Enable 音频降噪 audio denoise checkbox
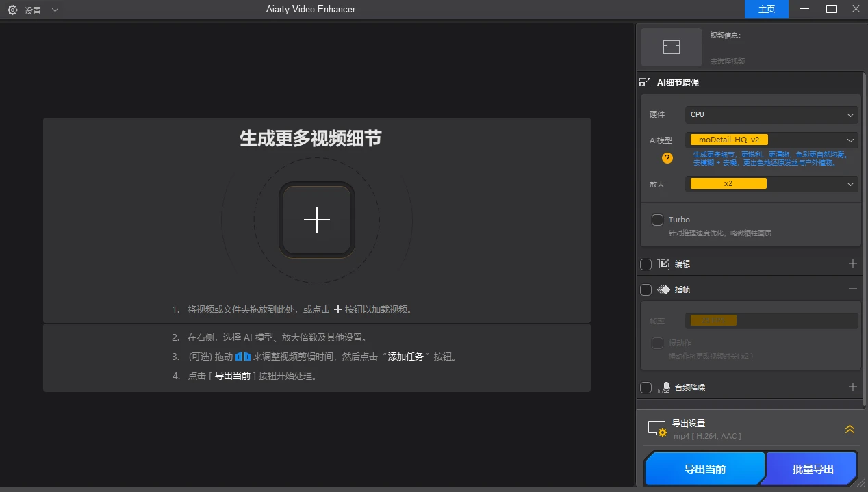868x492 pixels. point(646,387)
